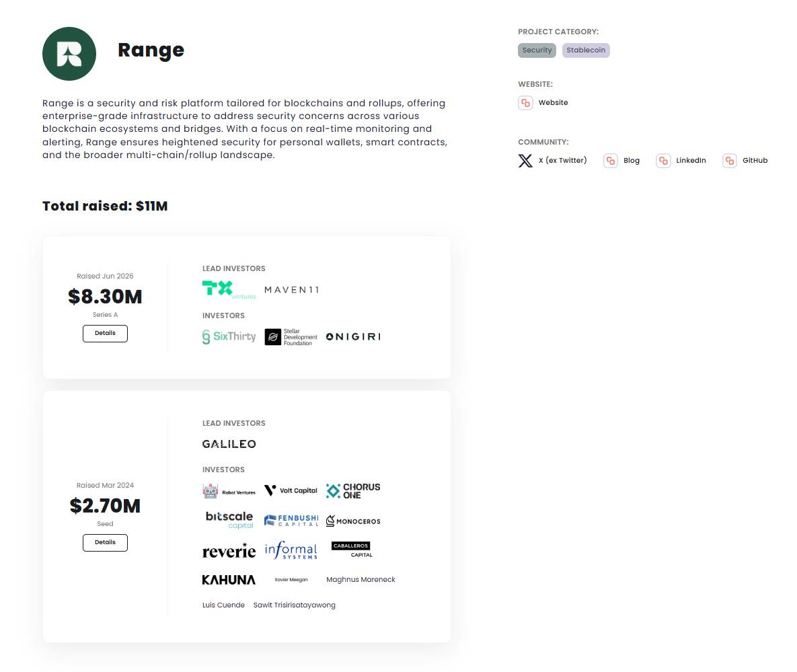This screenshot has height=672, width=797.
Task: Open the Blog link icon
Action: [x=611, y=161]
